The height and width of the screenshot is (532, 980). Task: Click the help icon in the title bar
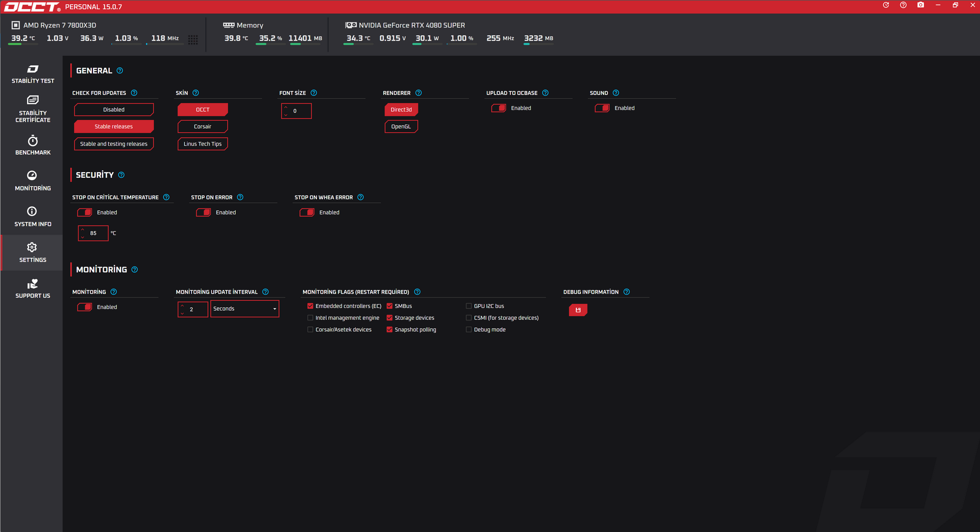pos(903,5)
